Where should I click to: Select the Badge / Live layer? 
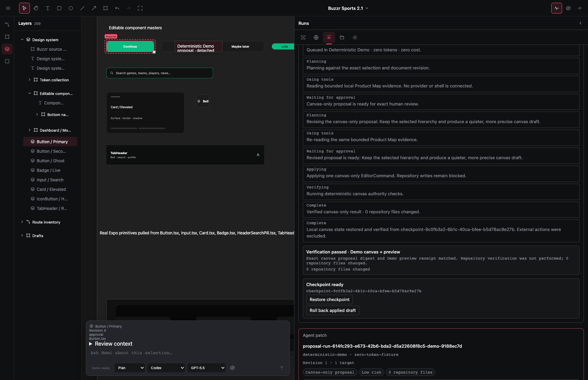[x=50, y=170]
